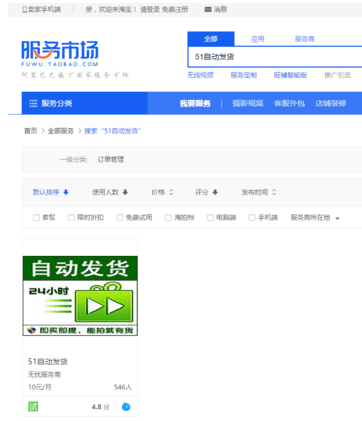The width and height of the screenshot is (362, 421).
Task: Click the 卖家手机端 text link
Action: pos(44,10)
